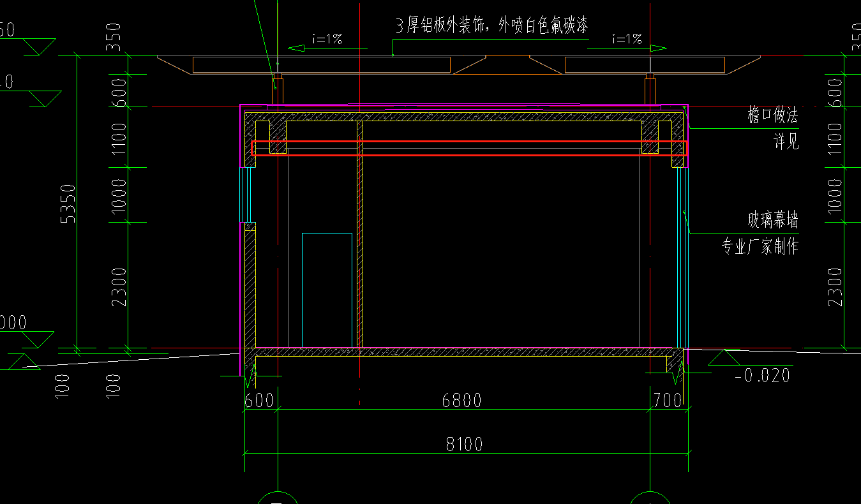The width and height of the screenshot is (861, 504).
Task: Select the "5350" overall height dimension
Action: [x=68, y=204]
